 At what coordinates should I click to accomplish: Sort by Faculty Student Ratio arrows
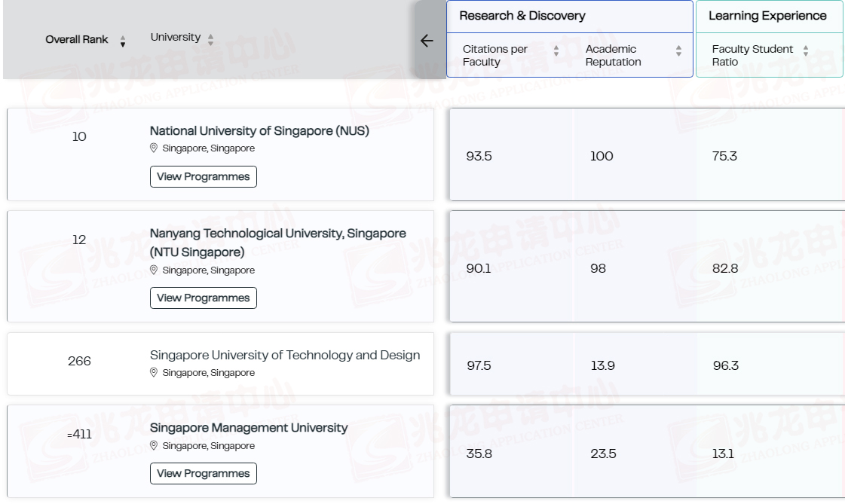[806, 50]
